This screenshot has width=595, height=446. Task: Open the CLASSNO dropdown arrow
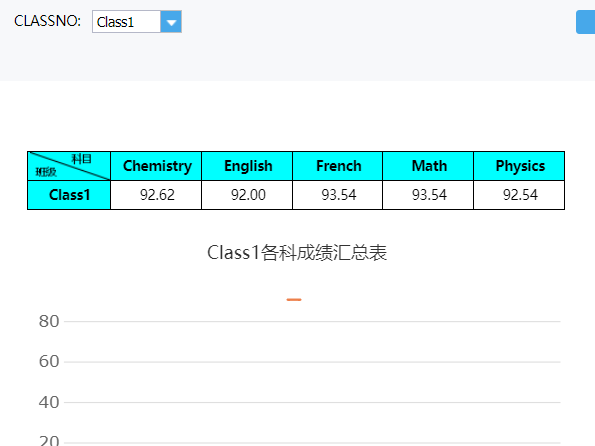tap(171, 22)
